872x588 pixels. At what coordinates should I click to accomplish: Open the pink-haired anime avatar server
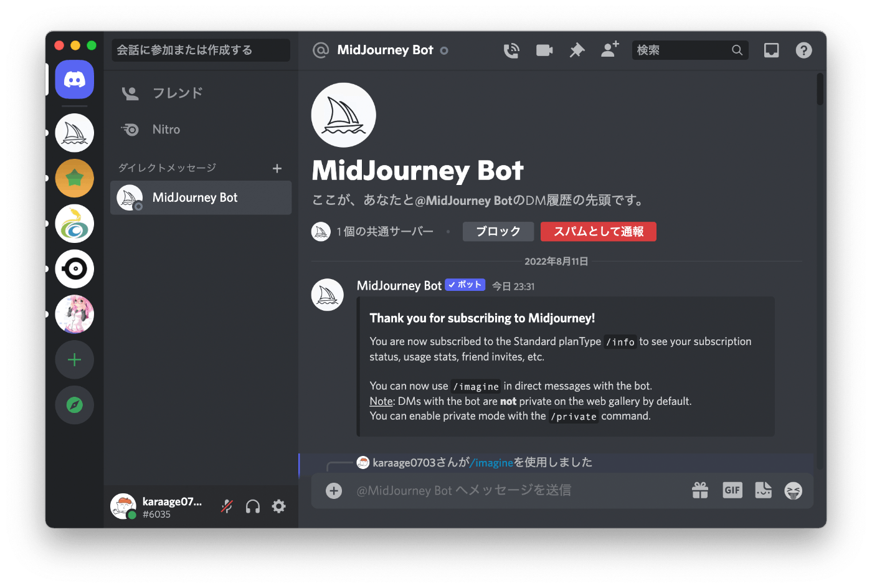[x=75, y=315]
